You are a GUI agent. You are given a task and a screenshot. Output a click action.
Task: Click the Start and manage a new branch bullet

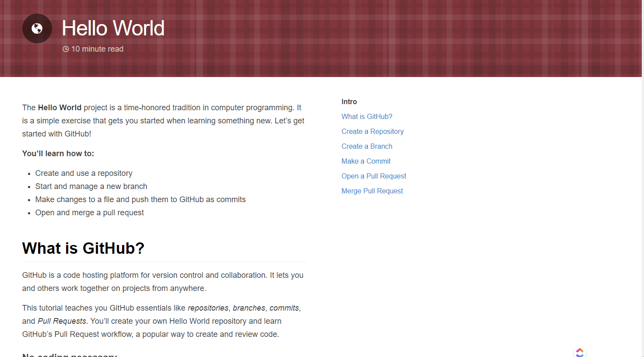pyautogui.click(x=91, y=186)
